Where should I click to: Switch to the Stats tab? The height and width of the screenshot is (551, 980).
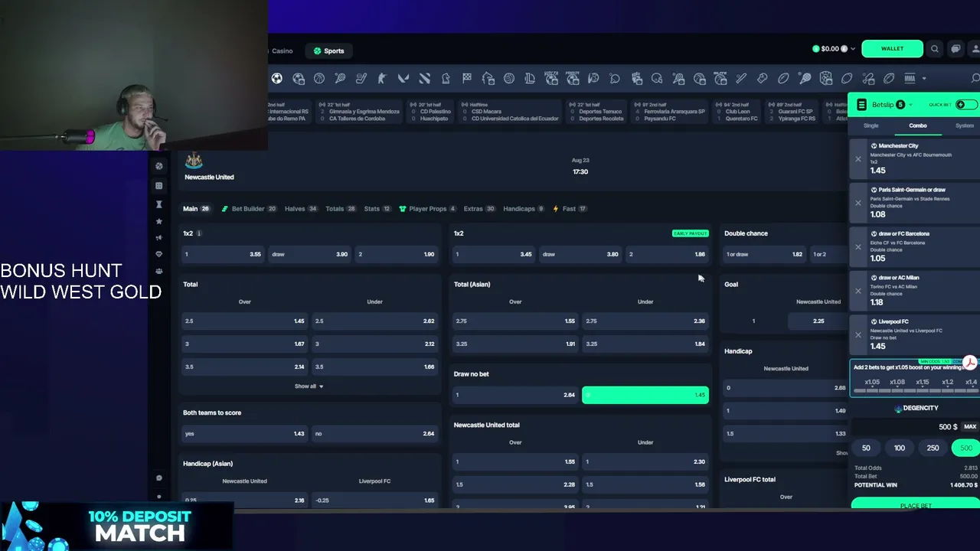(x=377, y=209)
